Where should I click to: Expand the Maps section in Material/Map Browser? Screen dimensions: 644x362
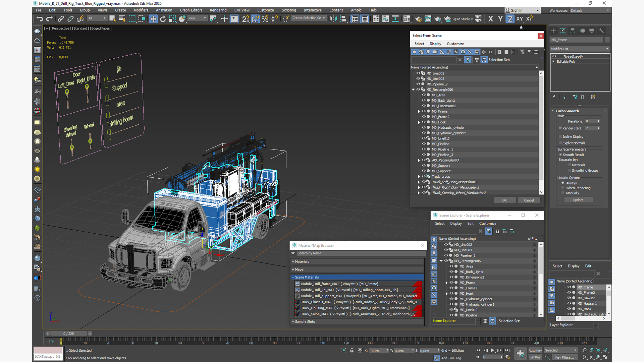coord(293,269)
